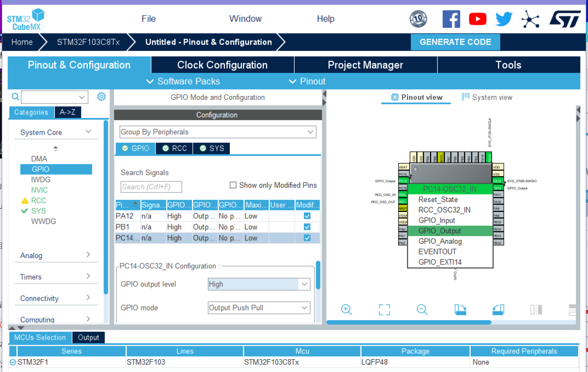Switch to A->Z listing tab
This screenshot has height=372, width=588.
(68, 112)
